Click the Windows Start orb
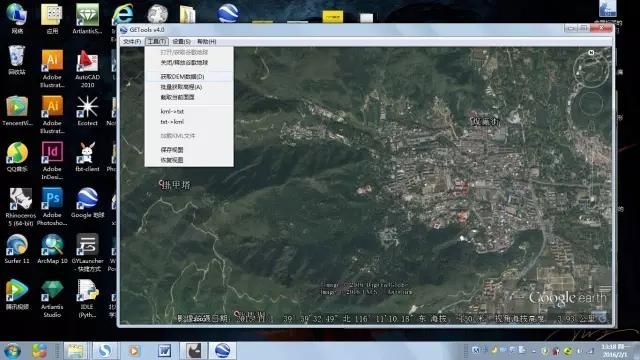The height and width of the screenshot is (360, 640). pos(12,351)
